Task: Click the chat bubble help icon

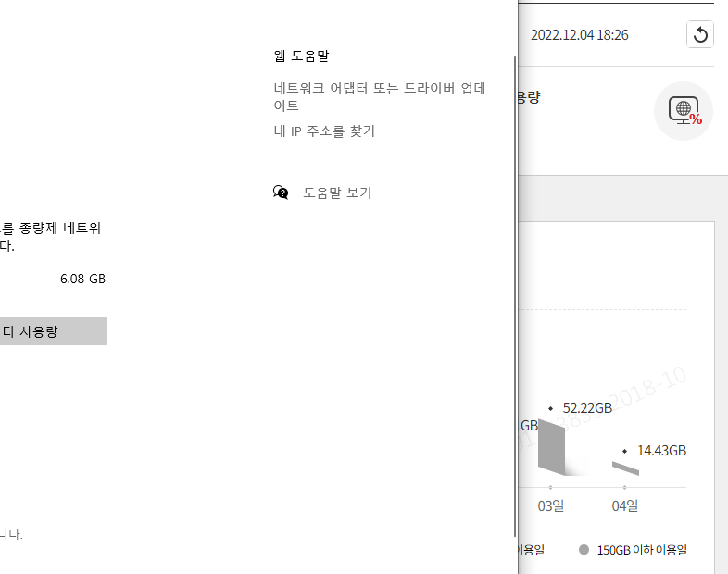Action: click(281, 193)
